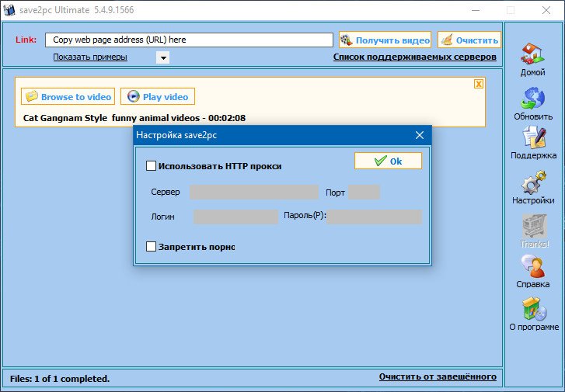Open Поддержка support icon
Image resolution: width=565 pixels, height=392 pixels.
[534, 137]
